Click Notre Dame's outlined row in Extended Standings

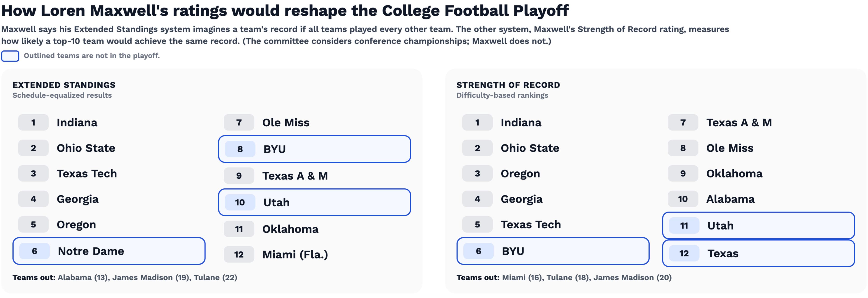[x=109, y=251]
